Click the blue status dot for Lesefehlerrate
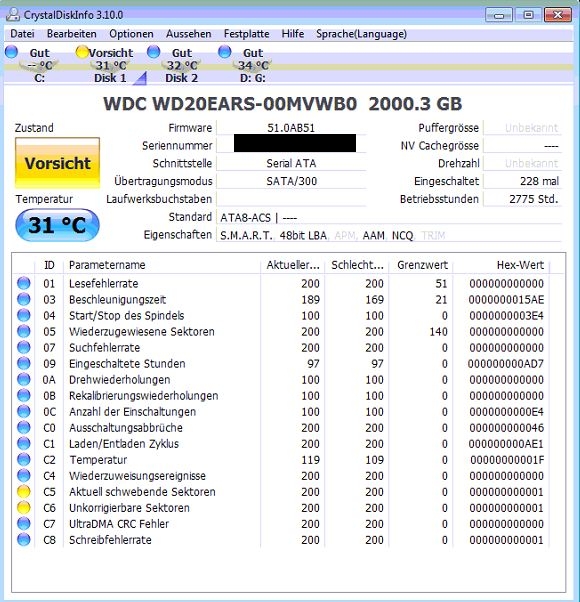580x602 pixels. tap(23, 283)
